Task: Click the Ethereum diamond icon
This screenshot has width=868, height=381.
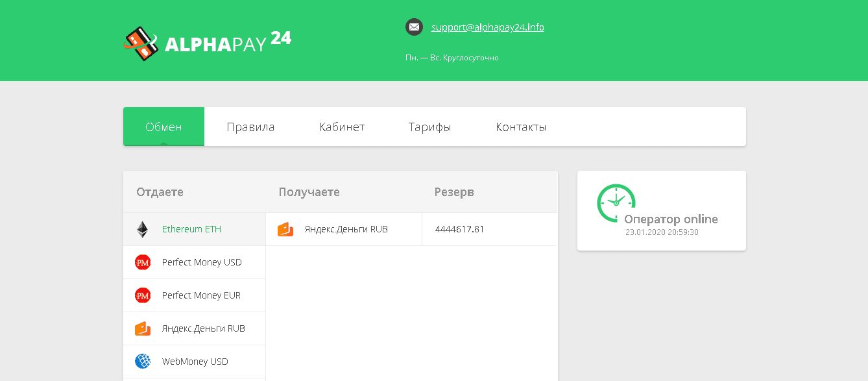Action: (142, 229)
